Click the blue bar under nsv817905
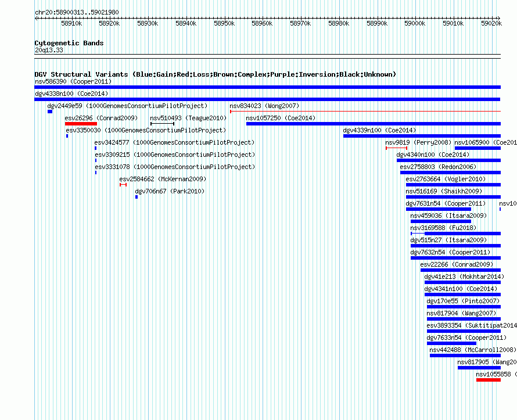Screen dimensions: 517x420 tap(479, 368)
